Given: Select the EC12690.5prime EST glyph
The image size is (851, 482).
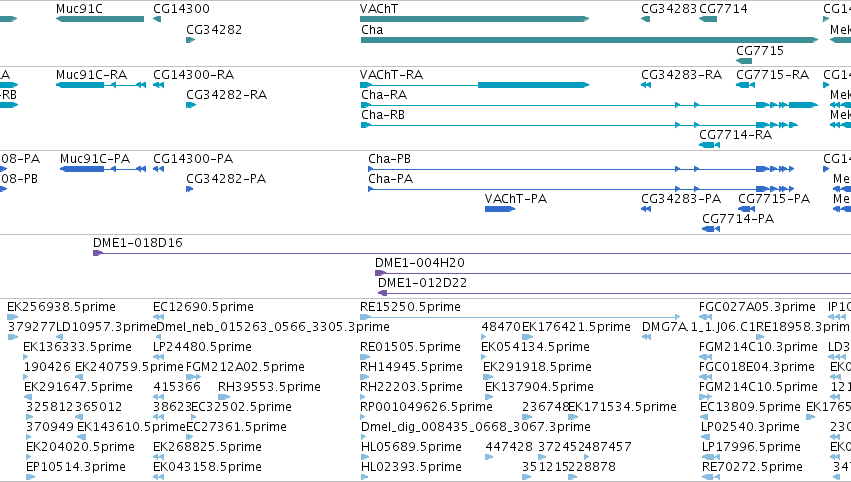Looking at the screenshot, I should point(156,316).
